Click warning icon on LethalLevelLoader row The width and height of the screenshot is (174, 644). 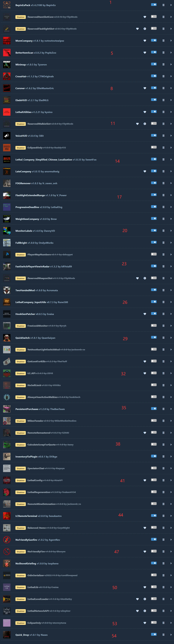[145, 599]
